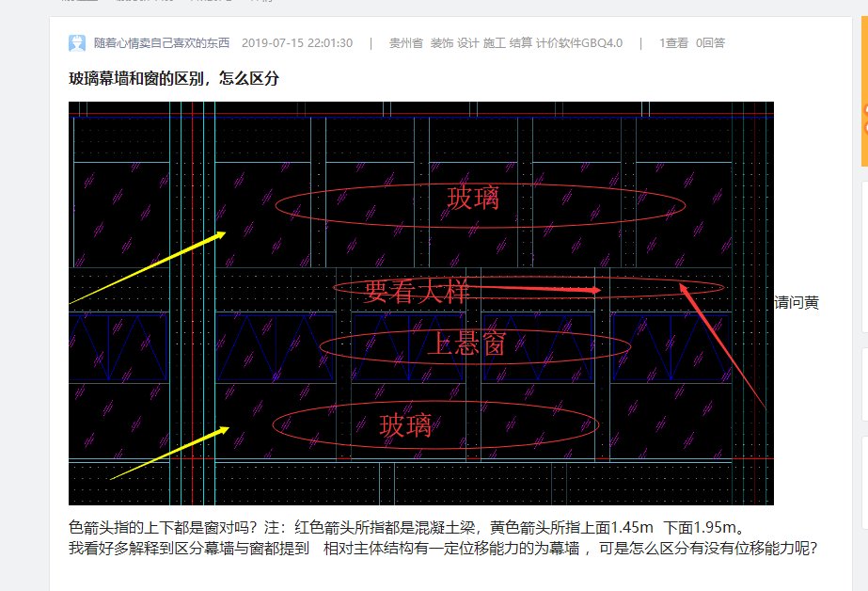This screenshot has height=591, width=868.
Task: Select the 结算 tag
Action: 520,43
